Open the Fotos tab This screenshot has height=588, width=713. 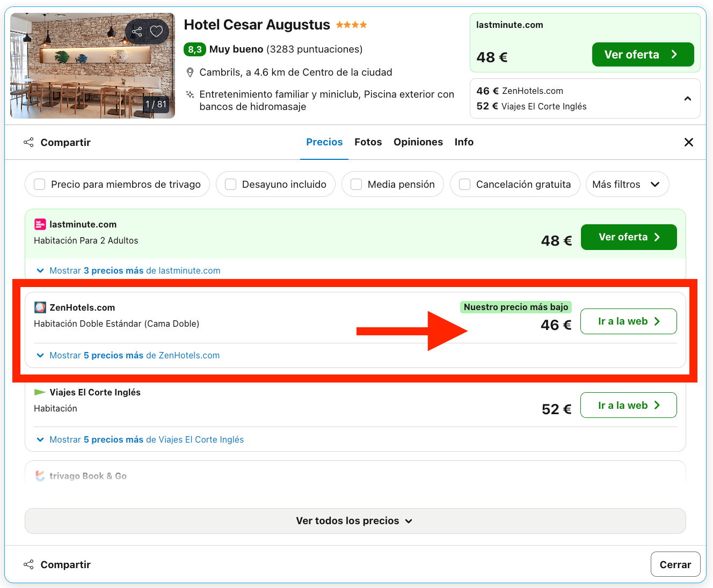point(368,142)
